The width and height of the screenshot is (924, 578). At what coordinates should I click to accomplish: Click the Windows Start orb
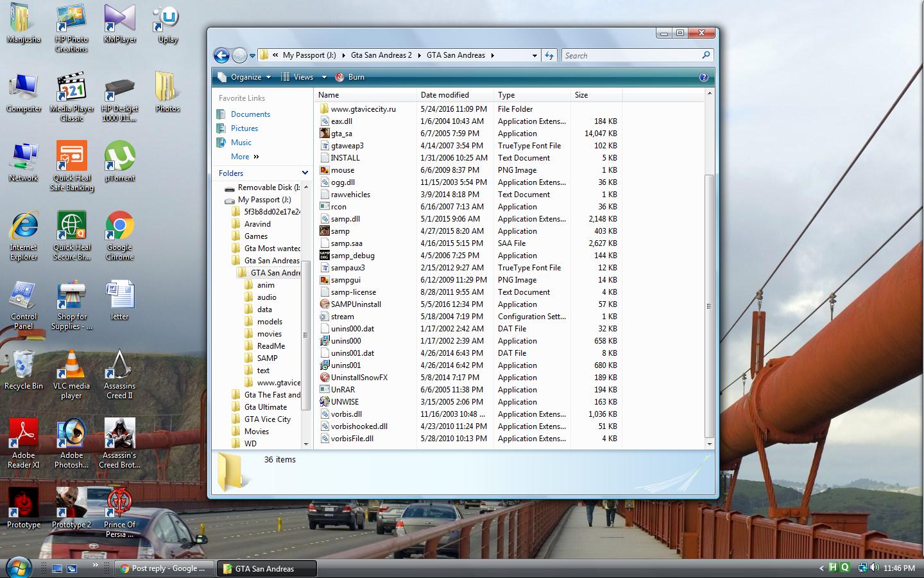(18, 567)
